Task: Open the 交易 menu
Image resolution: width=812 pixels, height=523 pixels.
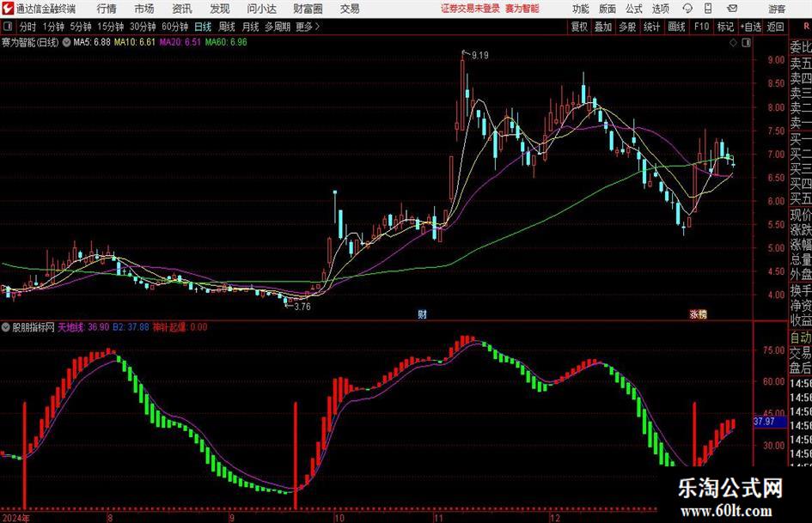Action: pos(350,9)
